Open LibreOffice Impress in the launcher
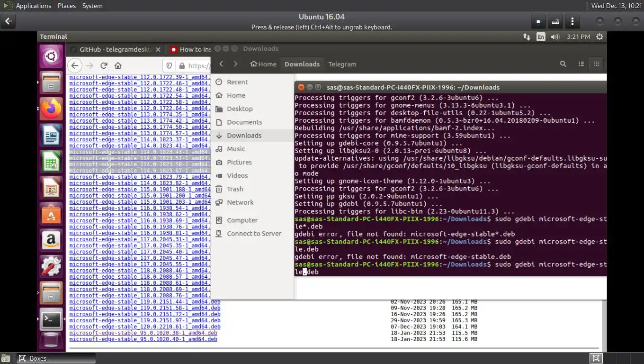This screenshot has width=644, height=364. click(51, 189)
